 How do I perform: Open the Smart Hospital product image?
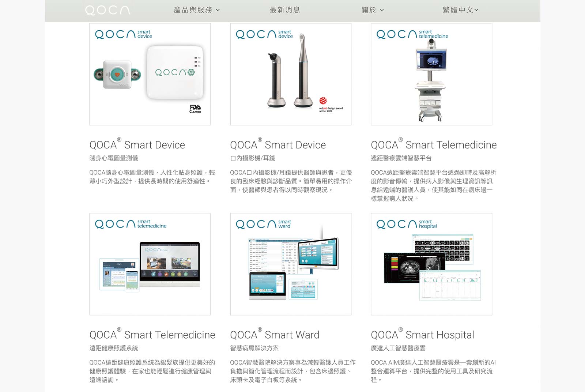click(x=431, y=264)
